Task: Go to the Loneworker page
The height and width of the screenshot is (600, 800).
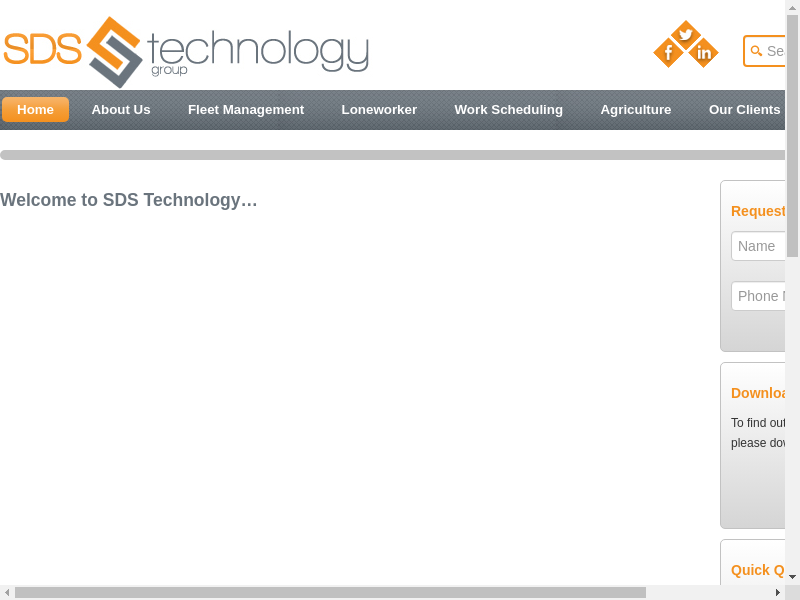Action: [x=379, y=110]
